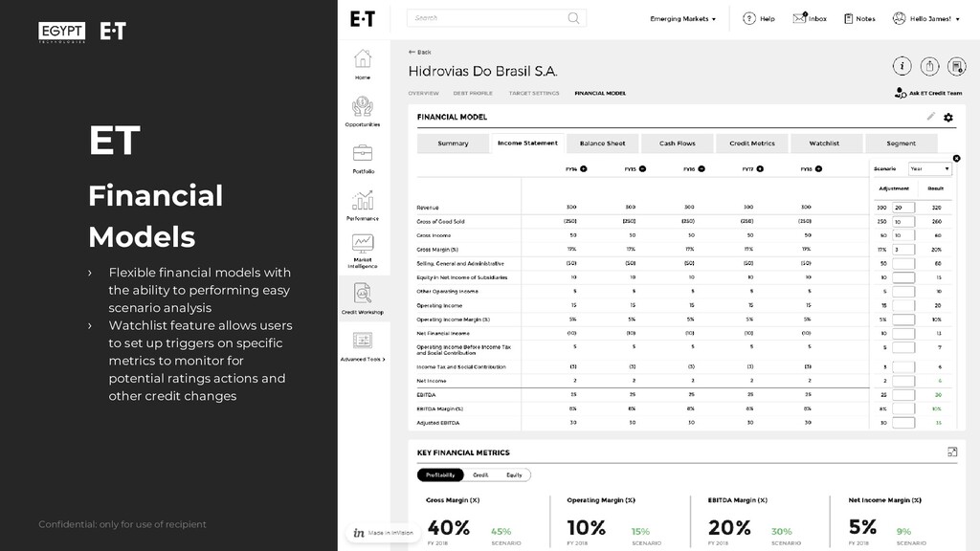Expand the FY17 column plus icon
This screenshot has width=980, height=551.
760,168
